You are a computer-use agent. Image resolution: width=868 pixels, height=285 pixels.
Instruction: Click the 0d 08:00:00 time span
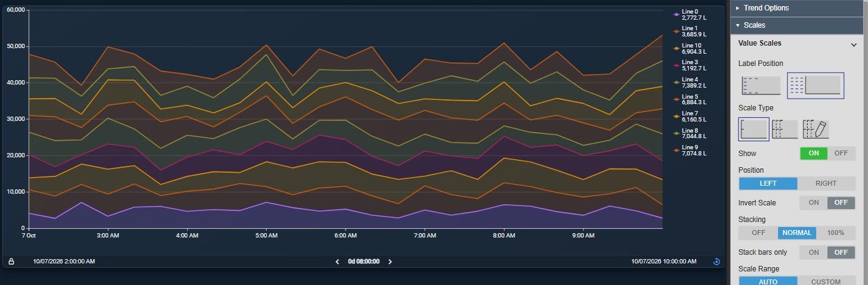363,262
